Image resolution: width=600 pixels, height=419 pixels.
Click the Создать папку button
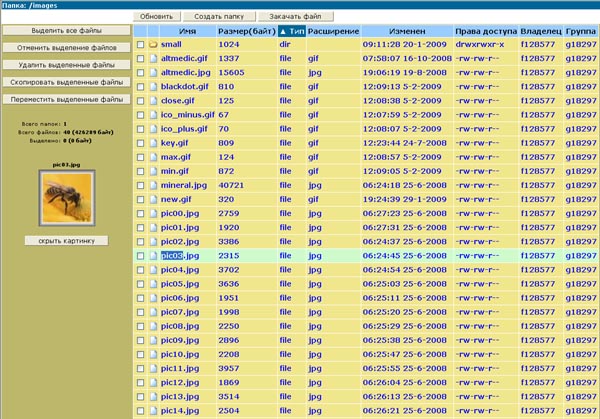pos(219,16)
